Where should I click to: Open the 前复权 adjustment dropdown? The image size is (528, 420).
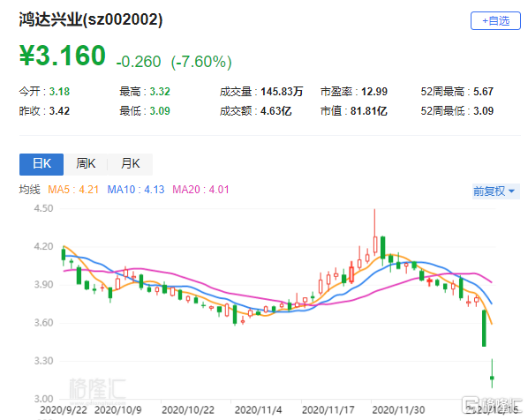pyautogui.click(x=495, y=191)
